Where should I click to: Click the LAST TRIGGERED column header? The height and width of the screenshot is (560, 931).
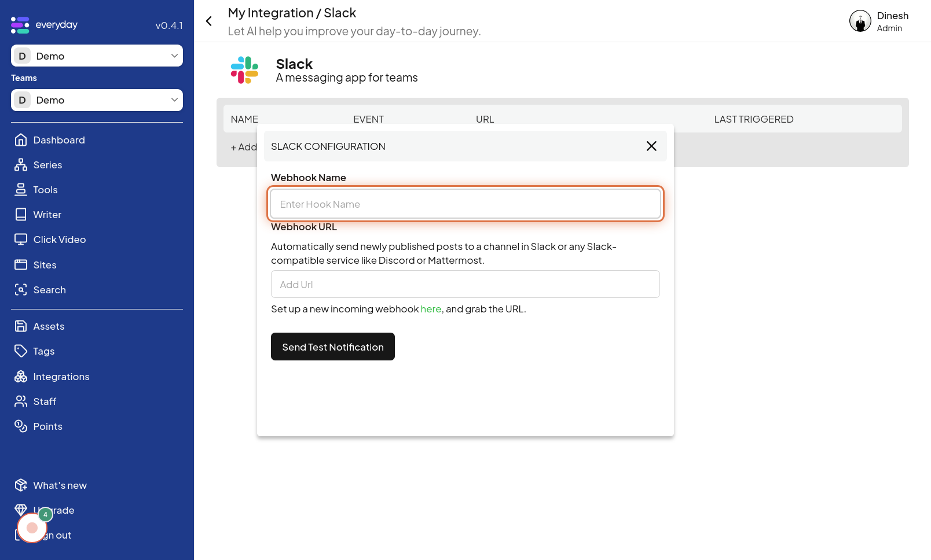[754, 119]
